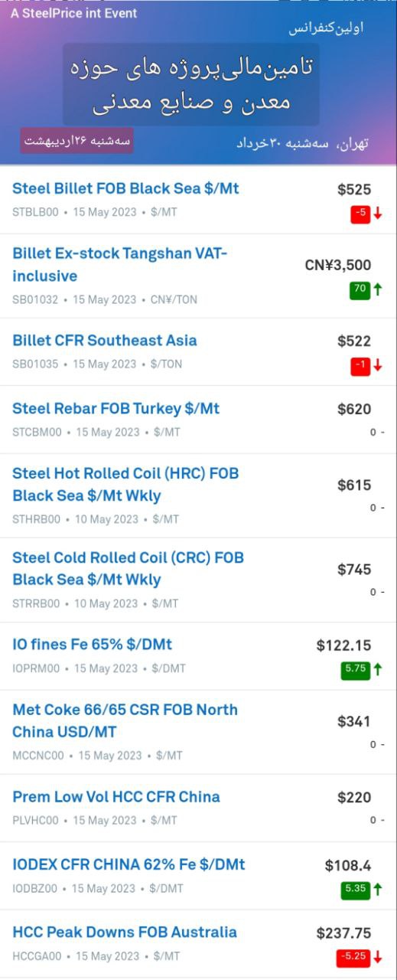397x980 pixels.
Task: Open Prem Low Vol HCC CFR China link
Action: [116, 797]
